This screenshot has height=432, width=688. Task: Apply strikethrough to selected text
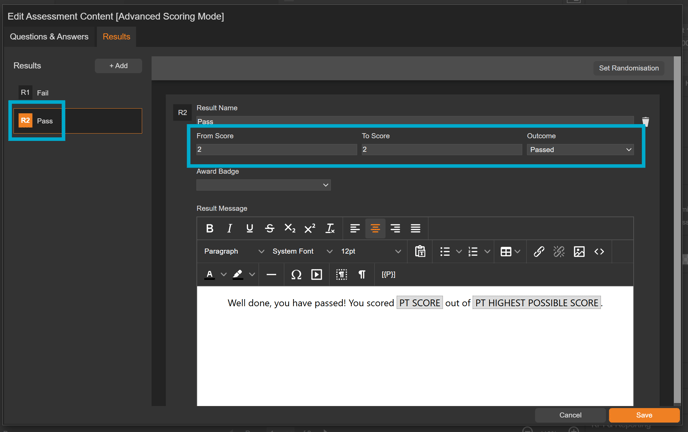tap(270, 229)
